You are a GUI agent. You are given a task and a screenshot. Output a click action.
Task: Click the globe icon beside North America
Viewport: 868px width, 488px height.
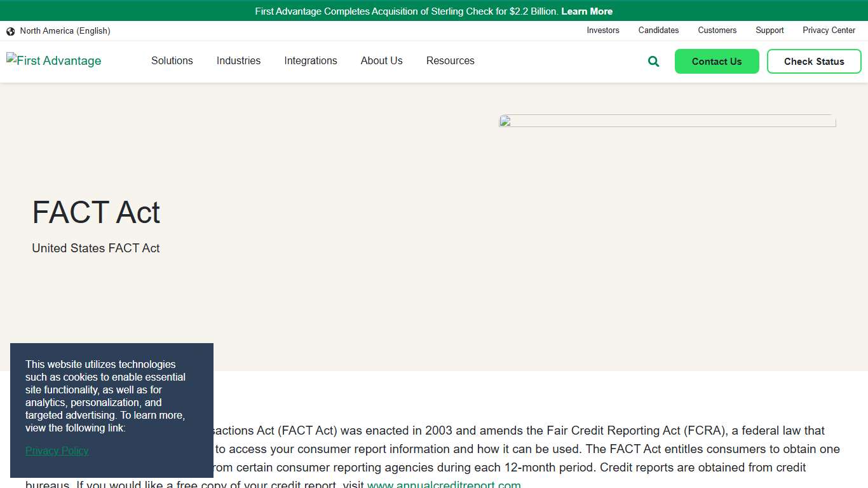point(11,31)
